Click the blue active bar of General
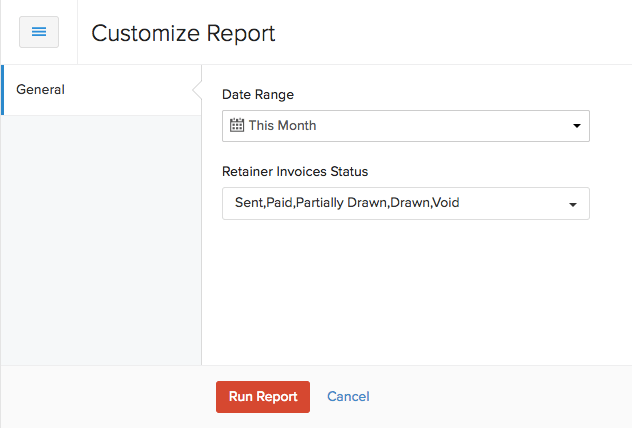 click(2, 90)
